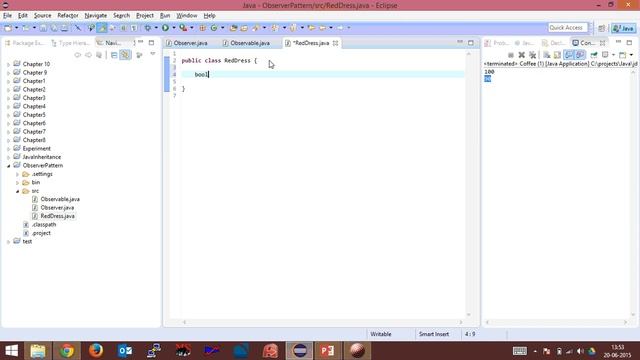Viewport: 640px width, 360px height.
Task: Open File Explorer from taskbar
Action: (38, 351)
